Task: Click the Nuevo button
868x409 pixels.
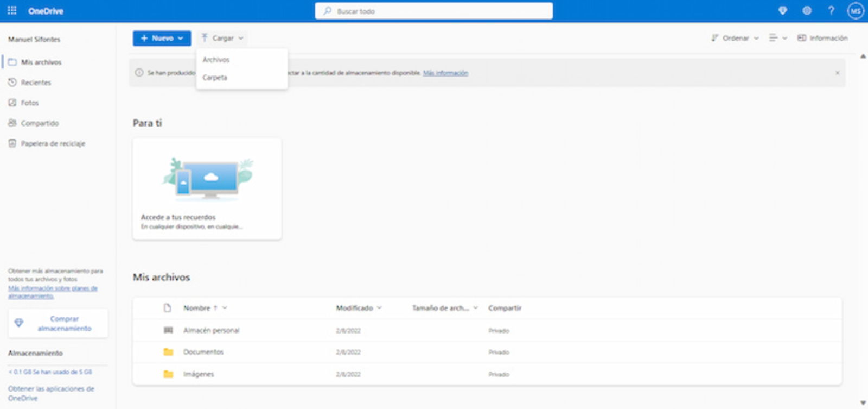Action: tap(162, 38)
